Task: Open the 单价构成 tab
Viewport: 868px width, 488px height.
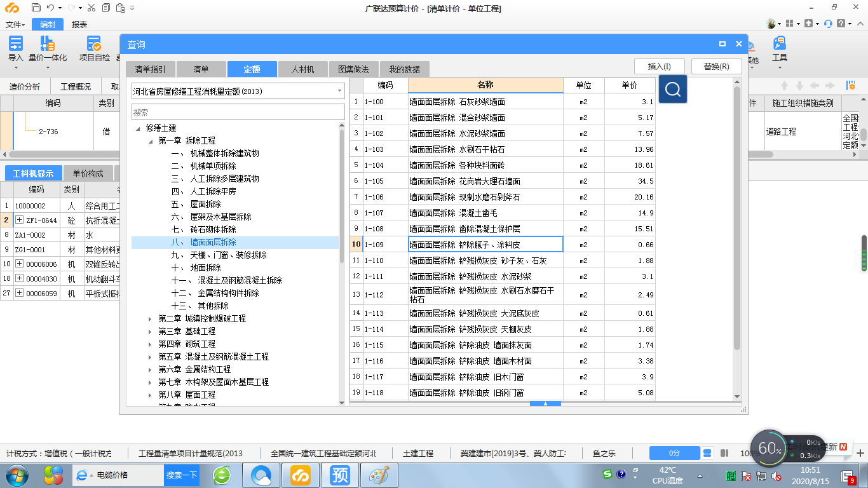Action: 88,173
